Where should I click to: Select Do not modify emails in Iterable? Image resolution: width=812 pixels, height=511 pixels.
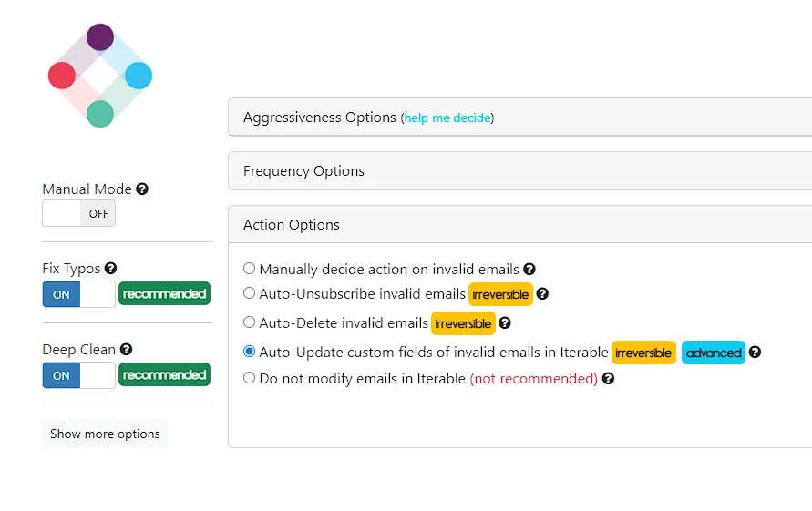coord(249,378)
